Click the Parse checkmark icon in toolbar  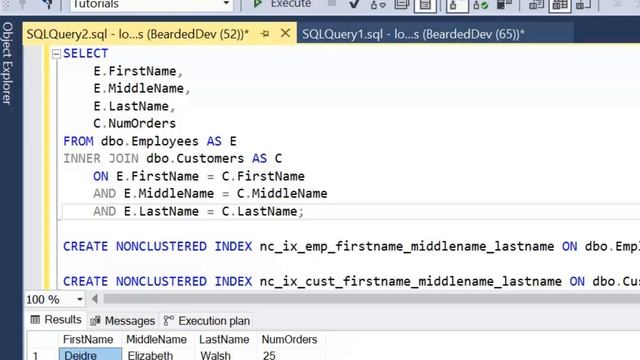tap(354, 4)
